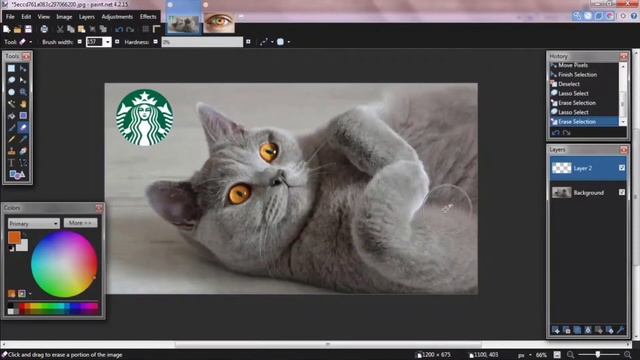The image size is (640, 360).
Task: Select the Paintbrush tool
Action: [11, 127]
